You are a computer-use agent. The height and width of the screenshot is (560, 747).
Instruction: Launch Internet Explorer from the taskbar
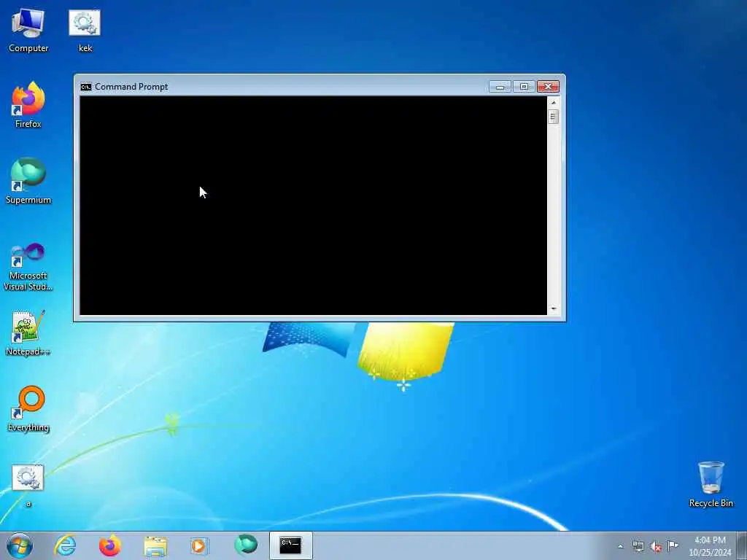point(65,545)
